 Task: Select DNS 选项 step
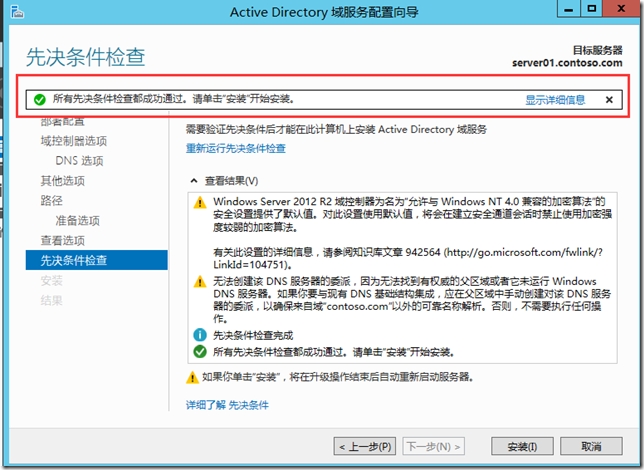(80, 161)
